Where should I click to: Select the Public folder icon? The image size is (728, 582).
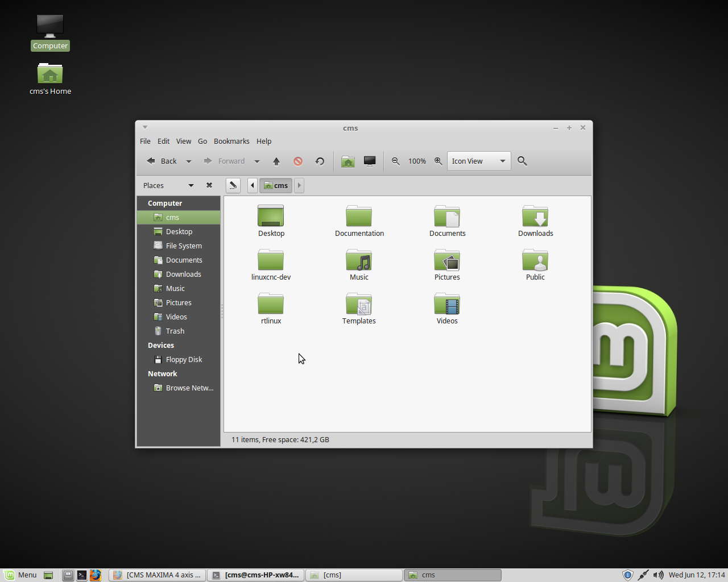pos(536,265)
